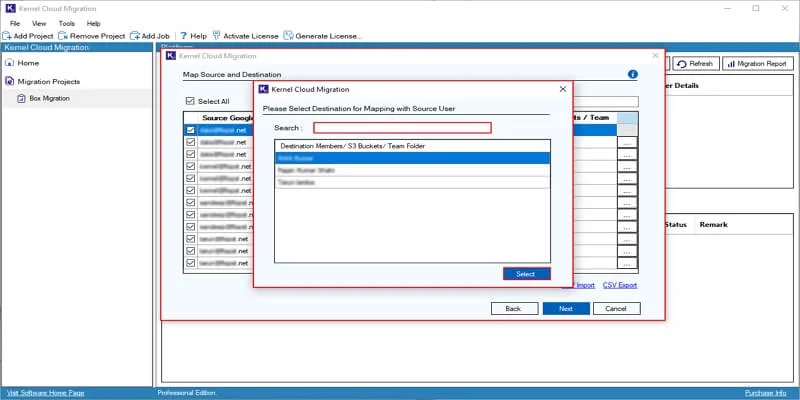This screenshot has height=400, width=800.
Task: Open the Visit Software Home Page link
Action: click(x=46, y=393)
